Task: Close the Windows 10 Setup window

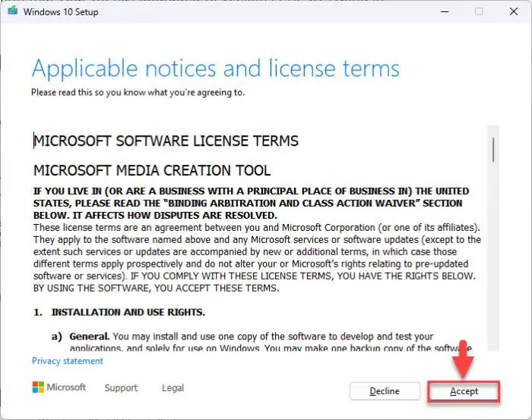Action: 514,11
